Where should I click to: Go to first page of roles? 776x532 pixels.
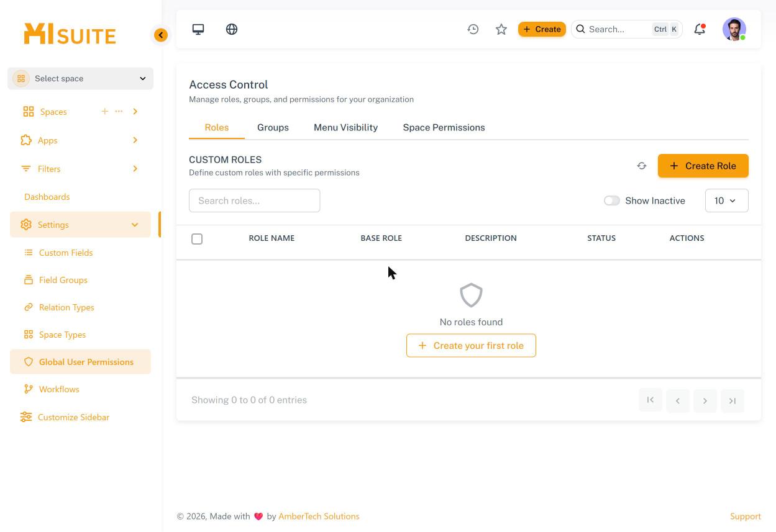(x=650, y=400)
